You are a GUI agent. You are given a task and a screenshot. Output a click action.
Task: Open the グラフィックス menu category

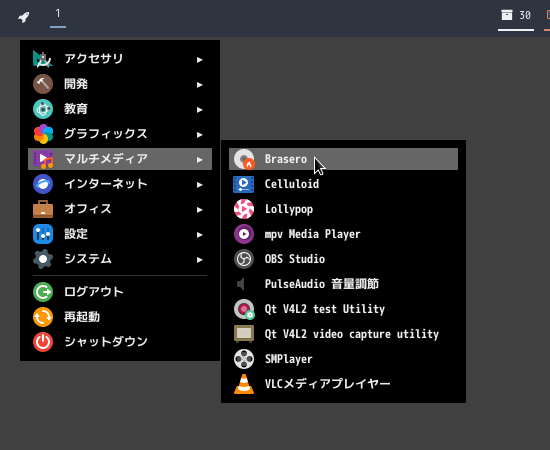click(x=120, y=134)
